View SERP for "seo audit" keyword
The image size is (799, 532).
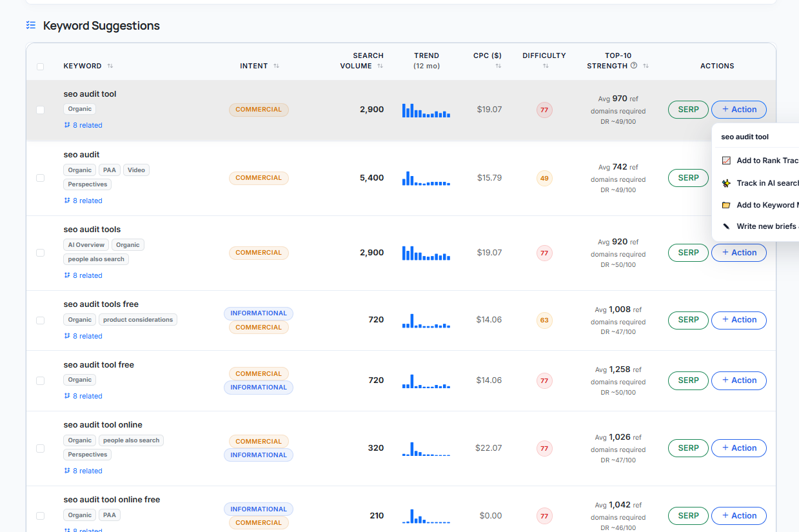(688, 178)
